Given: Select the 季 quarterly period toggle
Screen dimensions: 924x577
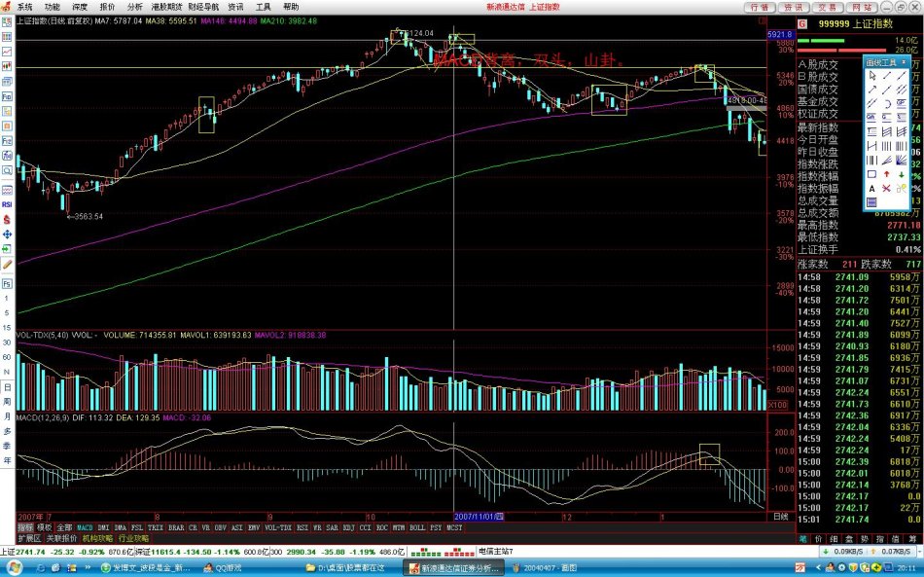Looking at the screenshot, I should tap(7, 447).
